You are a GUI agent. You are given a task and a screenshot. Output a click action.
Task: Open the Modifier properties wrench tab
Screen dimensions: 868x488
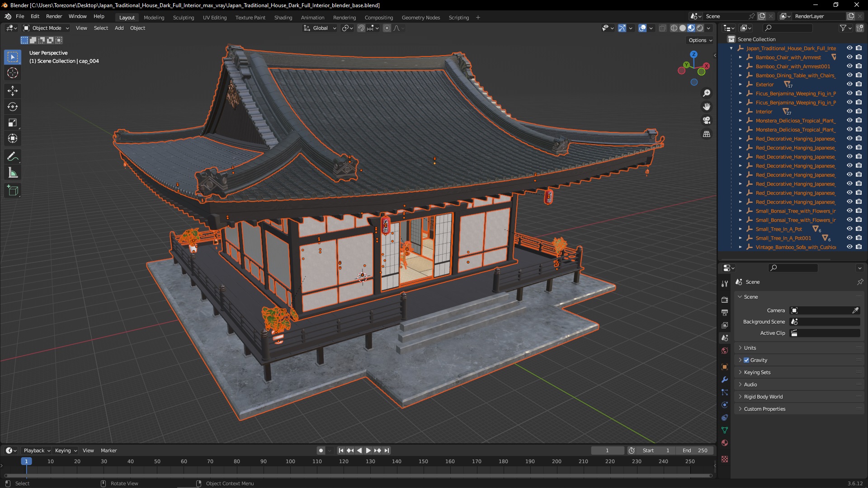pos(725,380)
